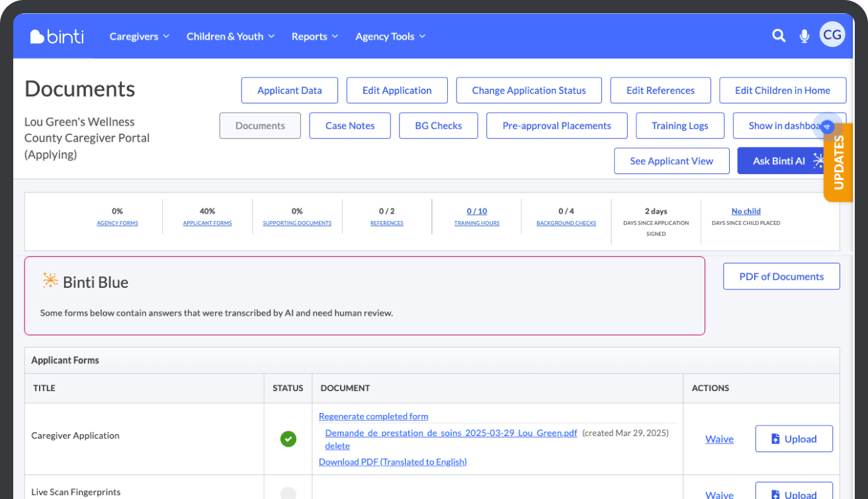868x499 pixels.
Task: Click the gray Live Scan status circle
Action: point(288,493)
